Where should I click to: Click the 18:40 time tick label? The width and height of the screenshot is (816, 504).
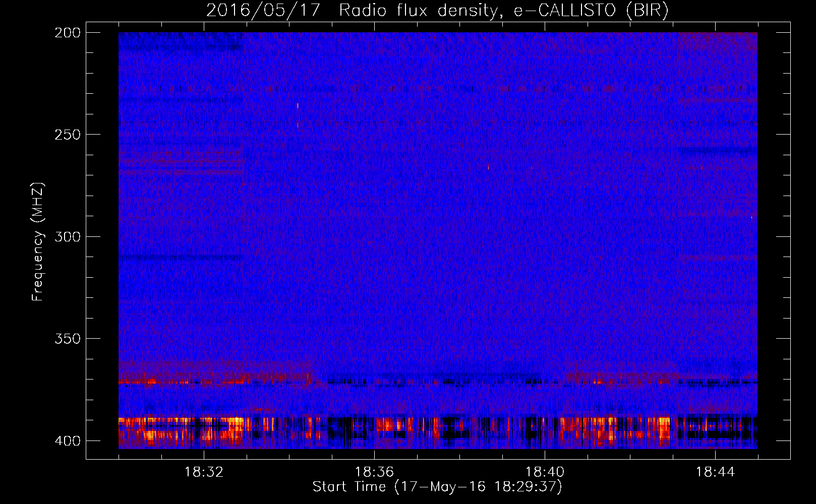[545, 472]
